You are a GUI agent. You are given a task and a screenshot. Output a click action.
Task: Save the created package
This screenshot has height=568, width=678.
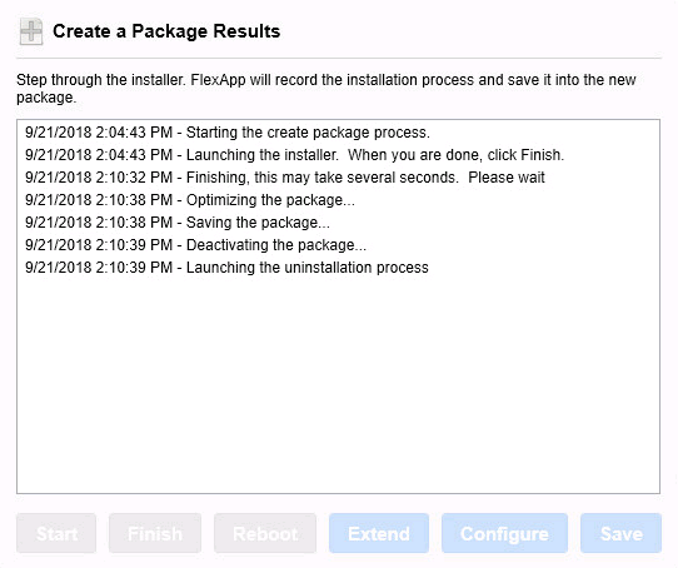[621, 533]
